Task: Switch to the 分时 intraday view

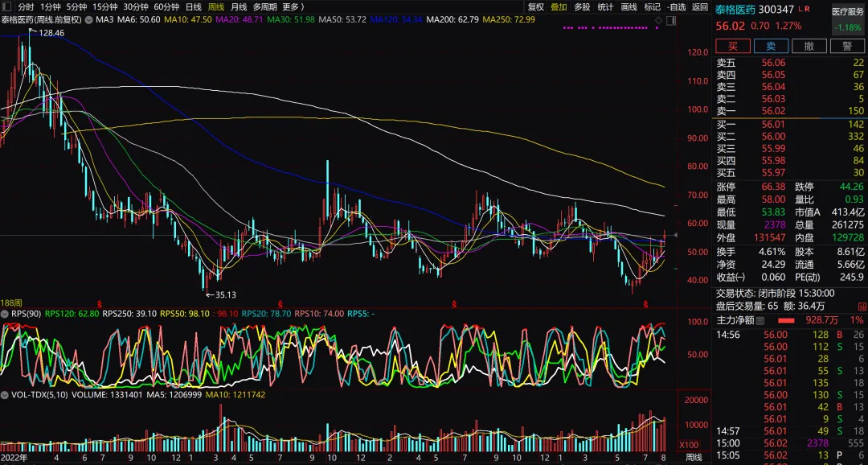Action: coord(26,7)
